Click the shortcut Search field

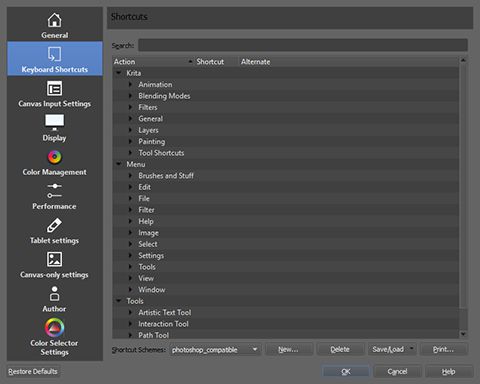point(303,45)
